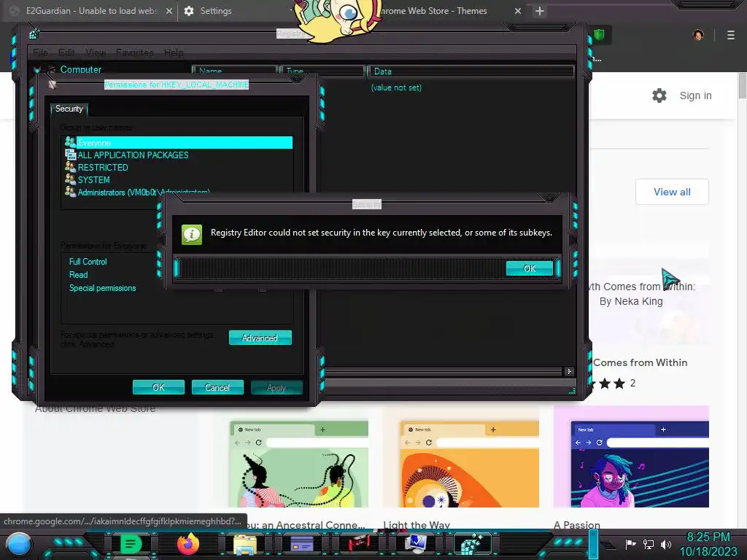Open a new browser tab
Image resolution: width=747 pixels, height=560 pixels.
(x=539, y=10)
